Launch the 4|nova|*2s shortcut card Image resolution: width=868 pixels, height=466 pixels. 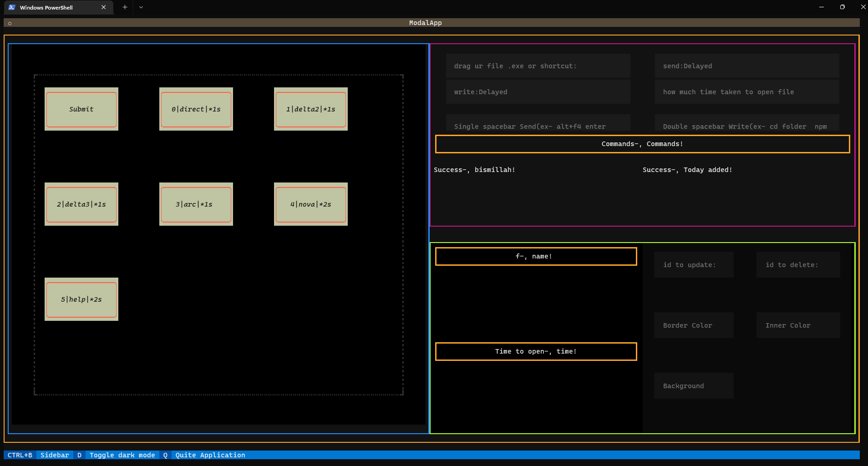(310, 204)
